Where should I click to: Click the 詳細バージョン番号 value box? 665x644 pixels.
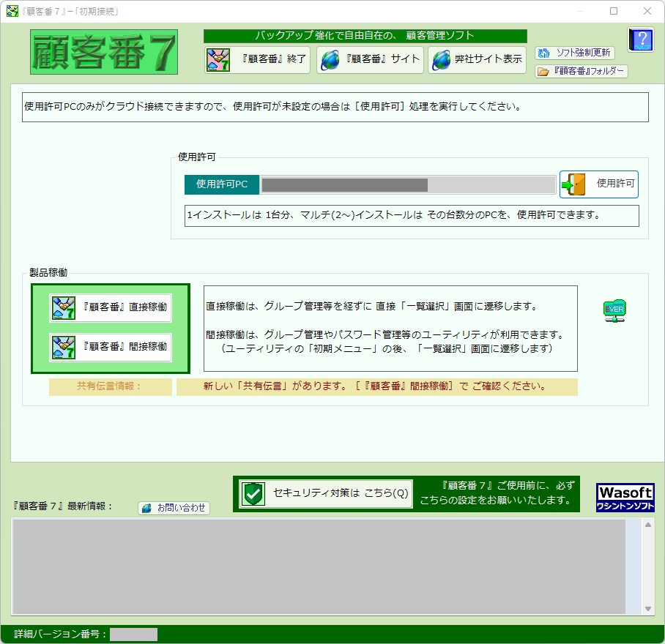click(x=133, y=634)
